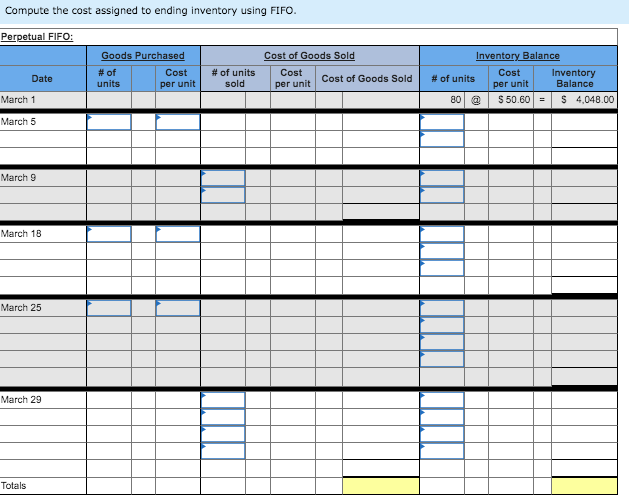629x503 pixels.
Task: Click the '# of units sold' header
Action: click(234, 78)
